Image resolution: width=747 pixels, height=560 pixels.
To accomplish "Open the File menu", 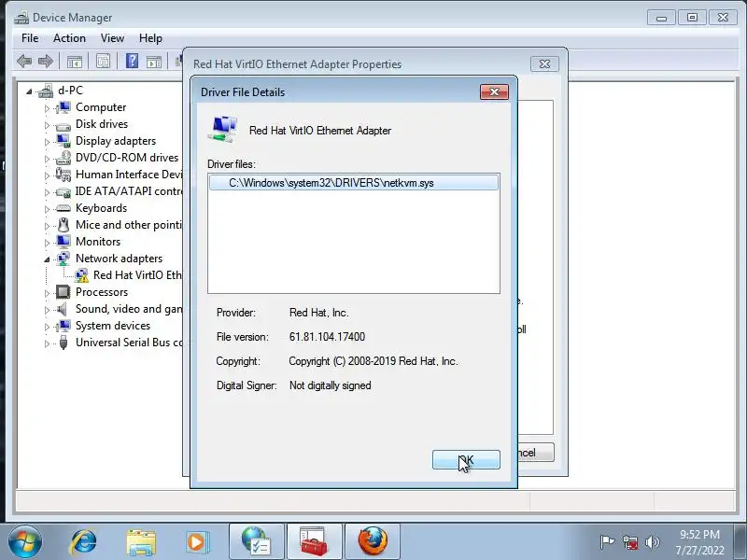I will pyautogui.click(x=30, y=38).
